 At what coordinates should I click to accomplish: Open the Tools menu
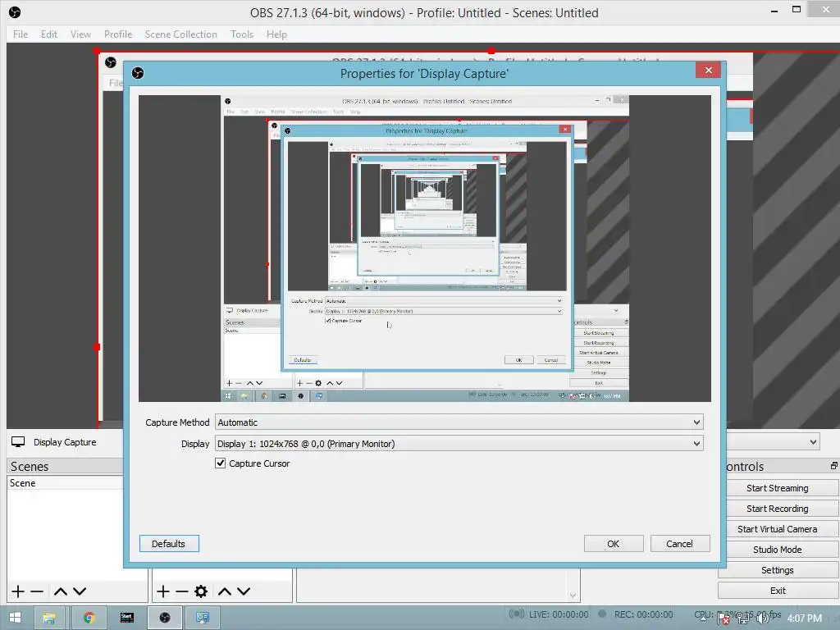coord(242,34)
